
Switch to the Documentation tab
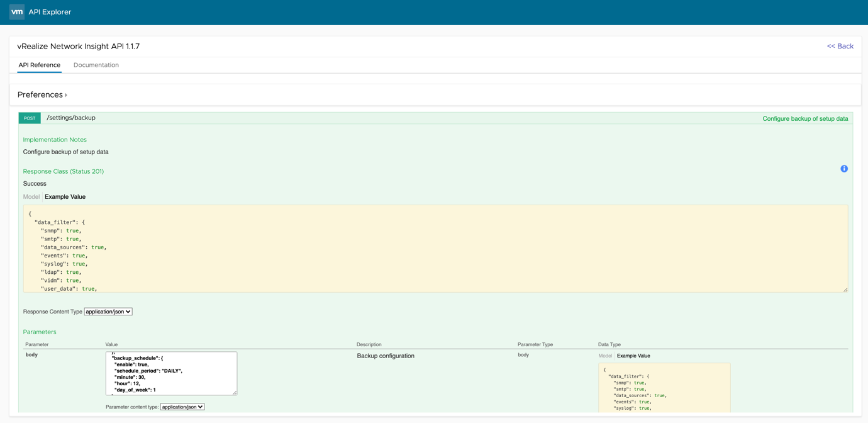click(96, 65)
